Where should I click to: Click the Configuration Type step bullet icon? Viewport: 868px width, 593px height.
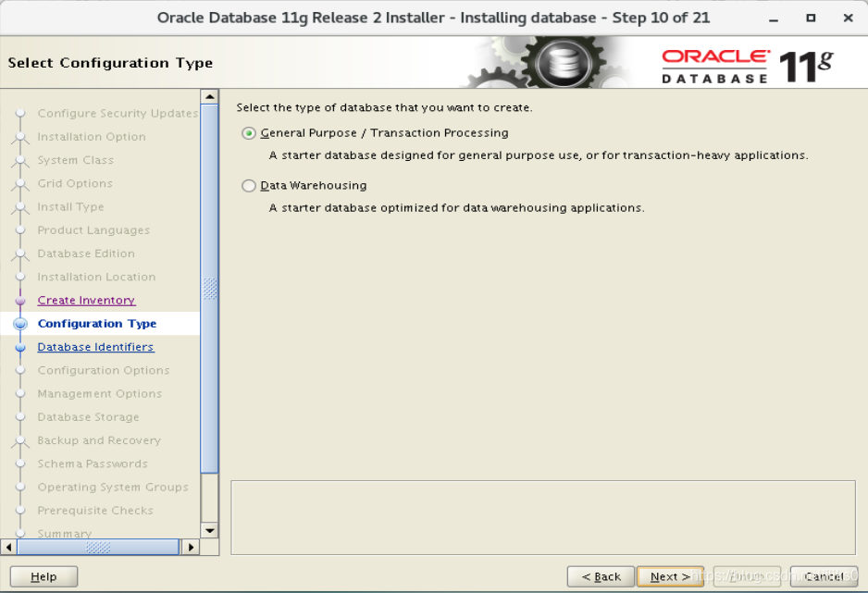[20, 324]
